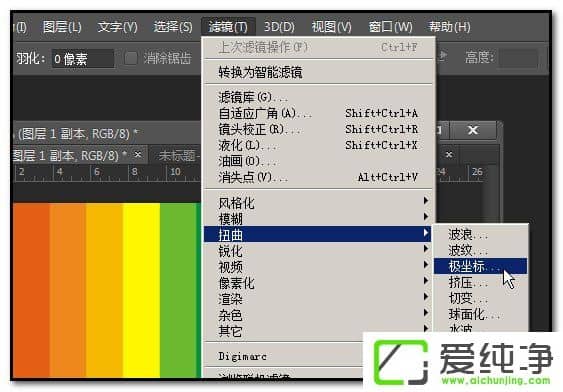
Task: Click the 高度 input field
Action: tap(518, 58)
